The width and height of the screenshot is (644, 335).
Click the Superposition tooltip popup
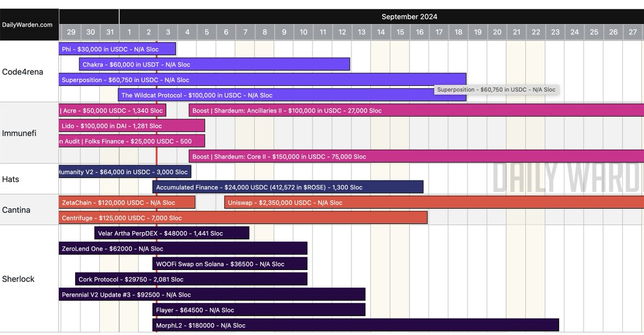(496, 90)
